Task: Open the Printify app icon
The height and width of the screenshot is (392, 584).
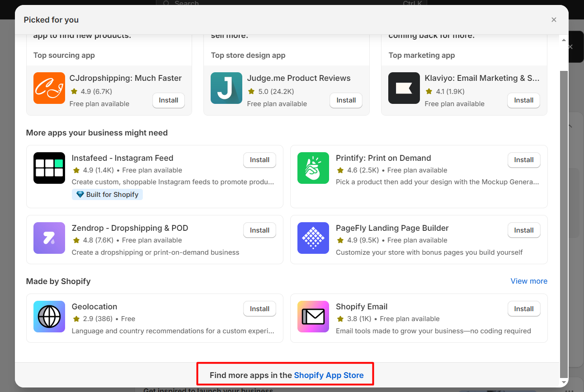Action: (313, 168)
